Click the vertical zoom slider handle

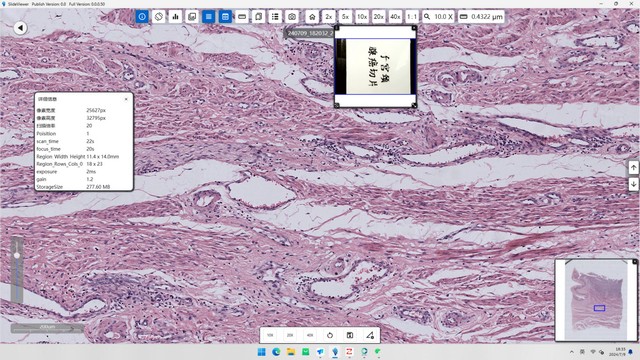17,256
